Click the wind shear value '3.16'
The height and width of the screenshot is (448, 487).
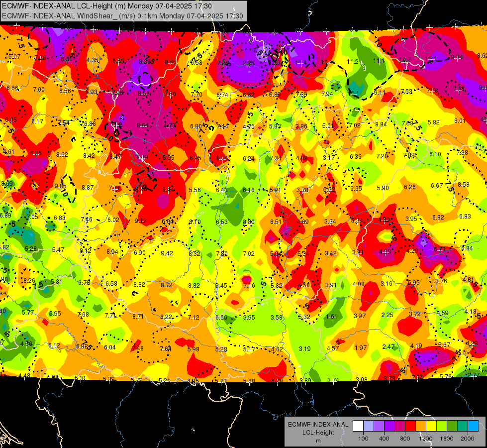pos(387,284)
